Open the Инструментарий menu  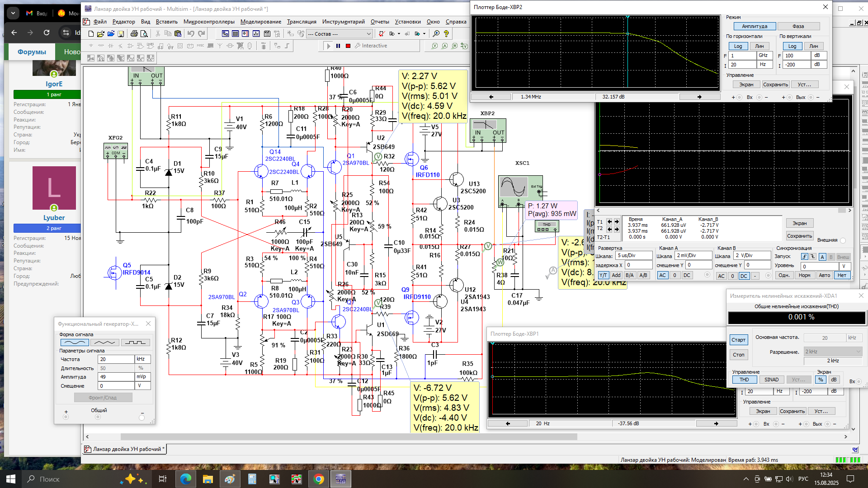point(343,22)
